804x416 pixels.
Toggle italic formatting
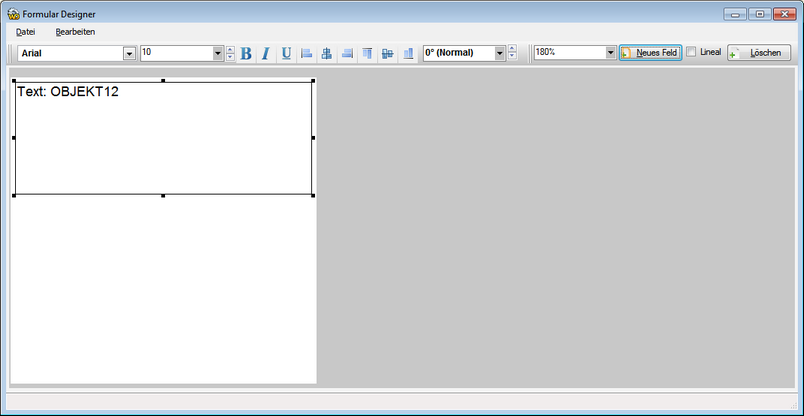[266, 53]
